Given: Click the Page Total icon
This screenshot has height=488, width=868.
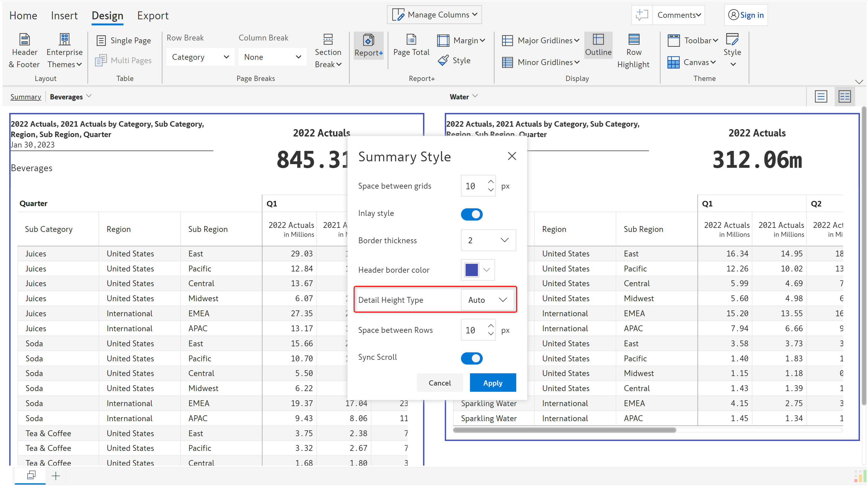Looking at the screenshot, I should [x=411, y=40].
